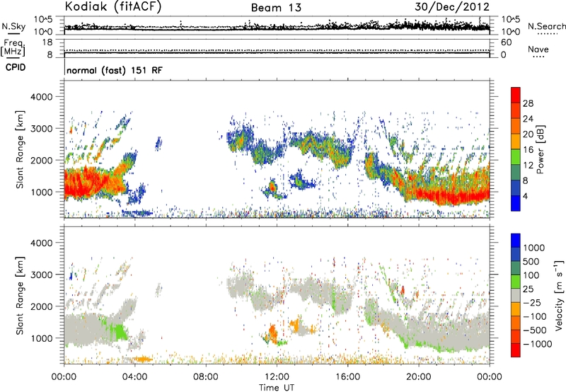Click the "16:00" time tick label
566x392 pixels.
point(347,377)
